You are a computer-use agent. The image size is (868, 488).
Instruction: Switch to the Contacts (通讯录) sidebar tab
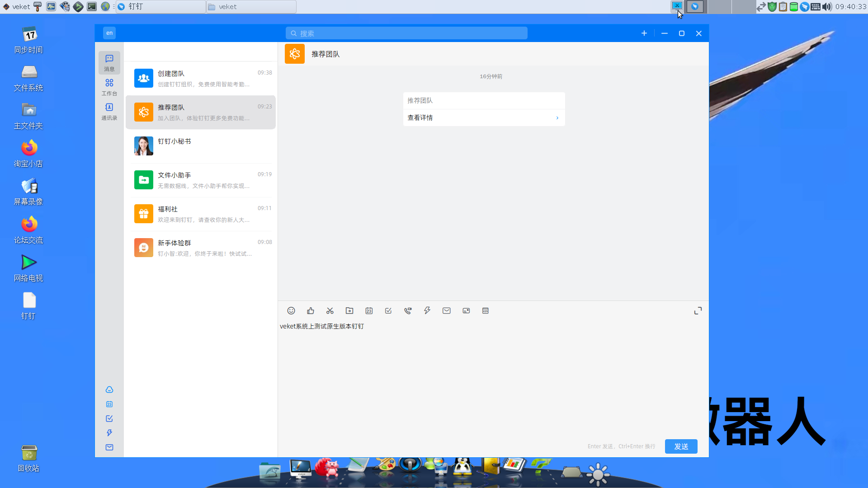pos(109,112)
